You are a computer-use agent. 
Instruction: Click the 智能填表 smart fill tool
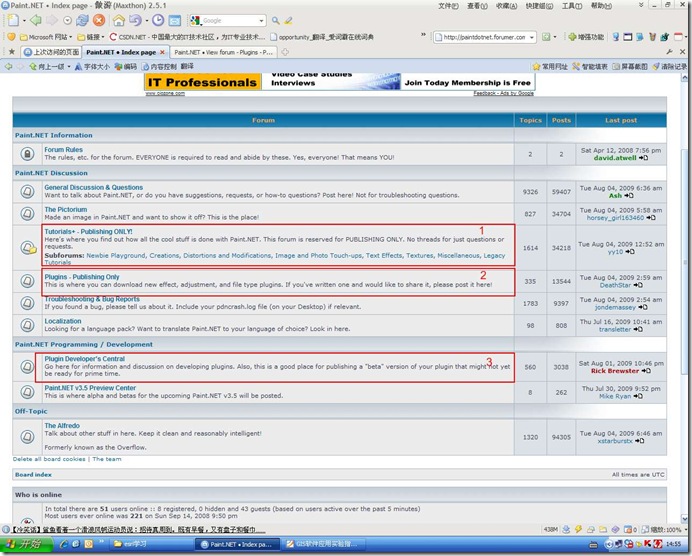click(x=590, y=67)
